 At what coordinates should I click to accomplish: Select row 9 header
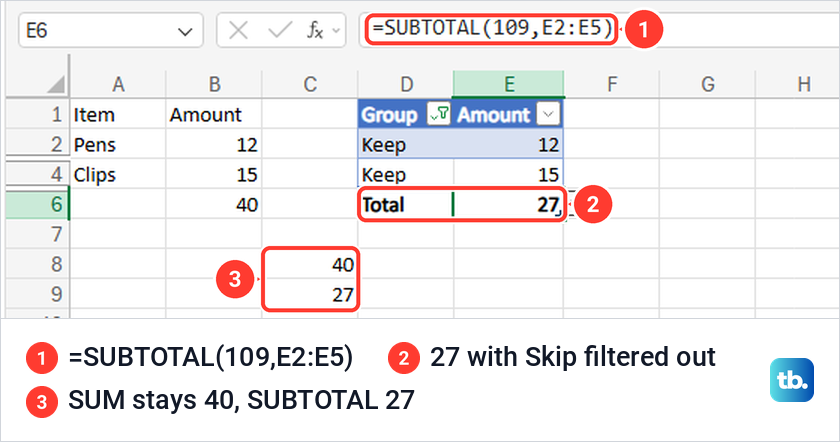pyautogui.click(x=38, y=294)
